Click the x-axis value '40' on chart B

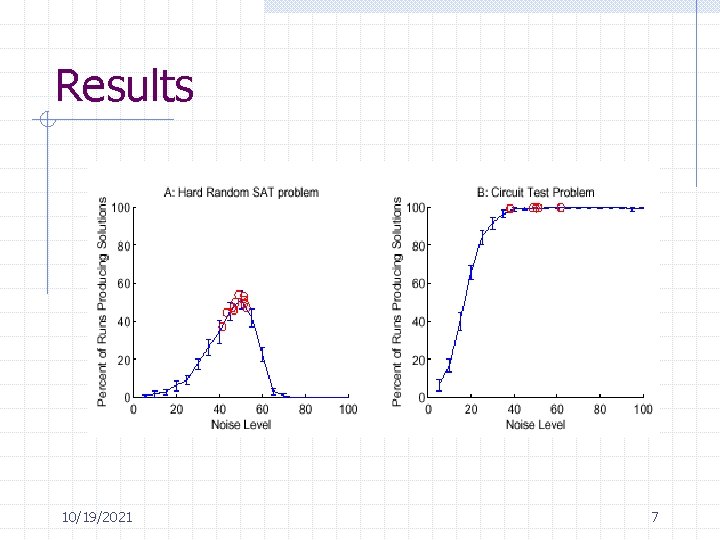(x=514, y=409)
